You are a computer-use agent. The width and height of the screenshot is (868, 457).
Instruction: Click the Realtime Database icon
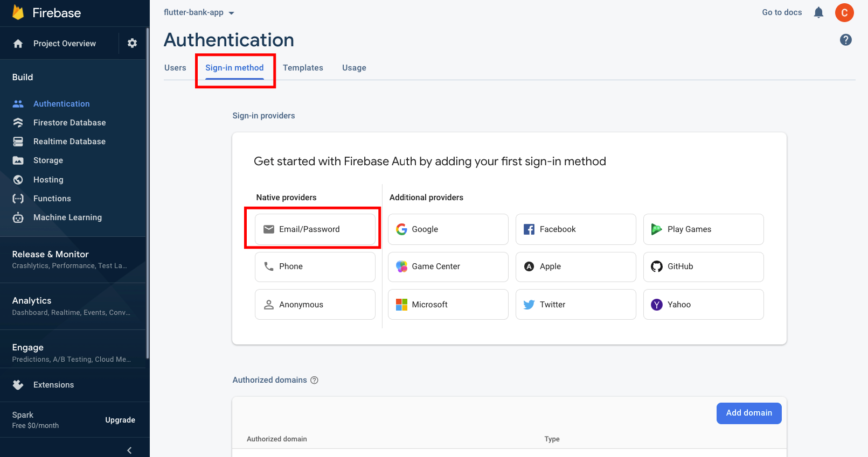[18, 142]
